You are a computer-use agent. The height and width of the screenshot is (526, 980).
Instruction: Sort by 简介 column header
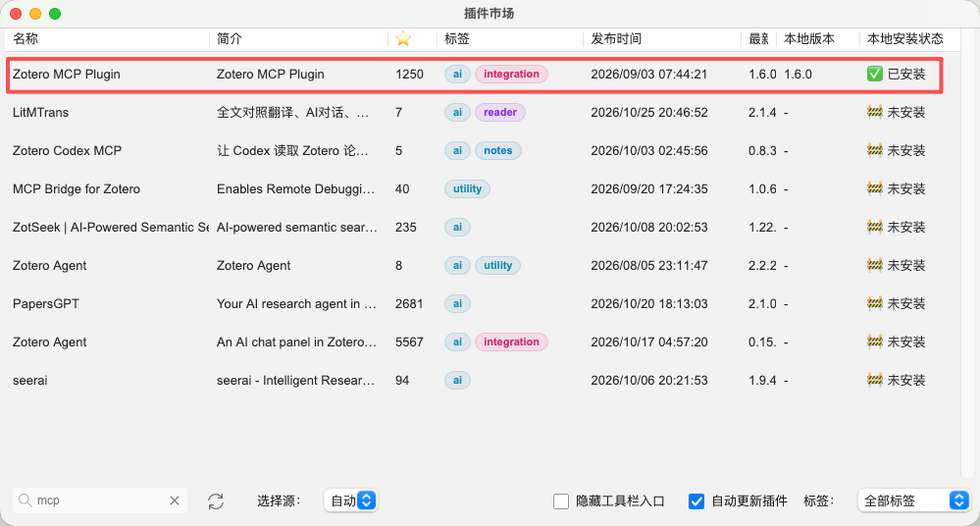click(x=230, y=39)
